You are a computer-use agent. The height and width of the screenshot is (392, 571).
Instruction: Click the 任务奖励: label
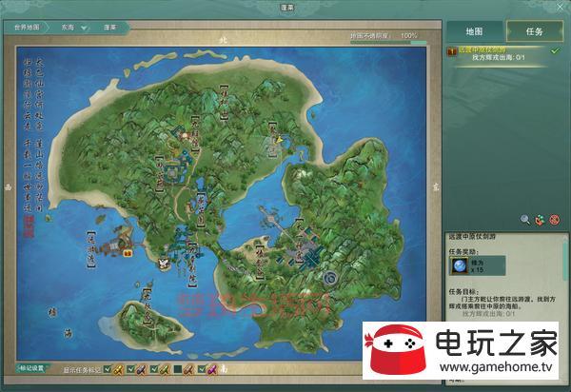point(463,251)
